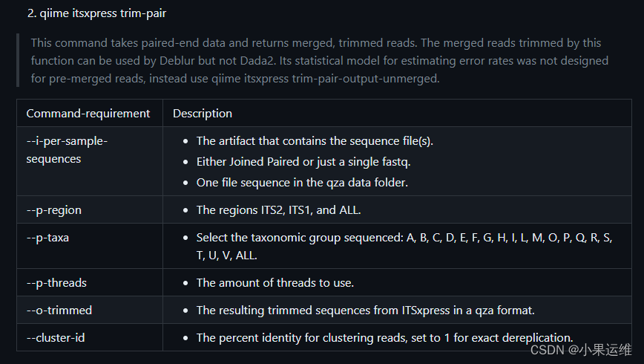
Task: Click the taxonomic group sequenced description
Action: [405, 246]
